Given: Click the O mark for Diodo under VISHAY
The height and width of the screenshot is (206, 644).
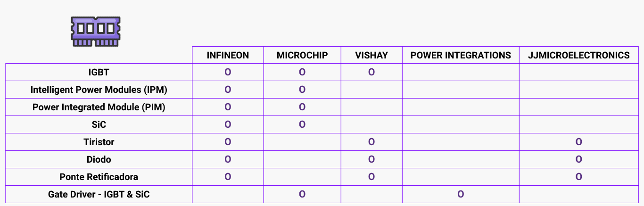Looking at the screenshot, I should (372, 159).
